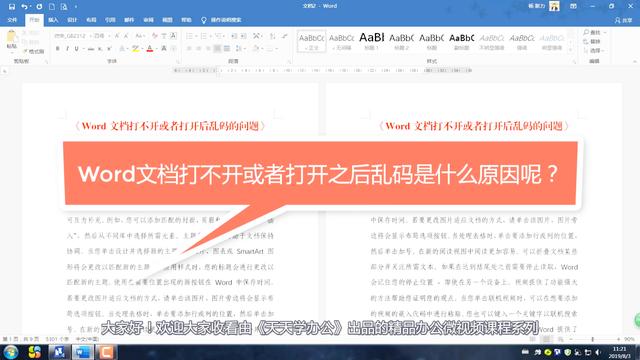Apply the 正文 (Normal) style
Viewport: 640px width, 360px height.
311,41
